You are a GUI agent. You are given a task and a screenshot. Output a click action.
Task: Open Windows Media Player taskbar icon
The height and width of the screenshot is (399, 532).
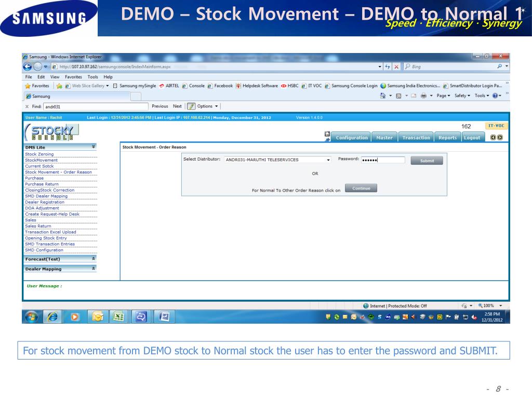point(75,317)
